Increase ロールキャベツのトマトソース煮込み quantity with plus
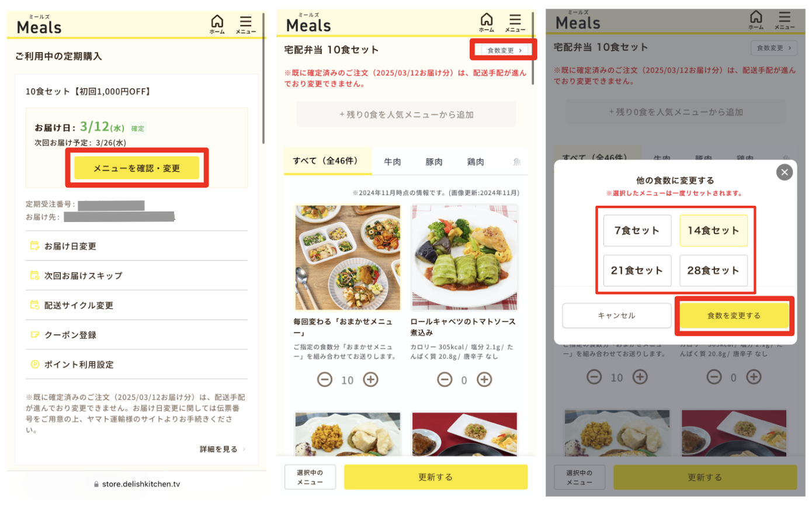 click(x=484, y=380)
